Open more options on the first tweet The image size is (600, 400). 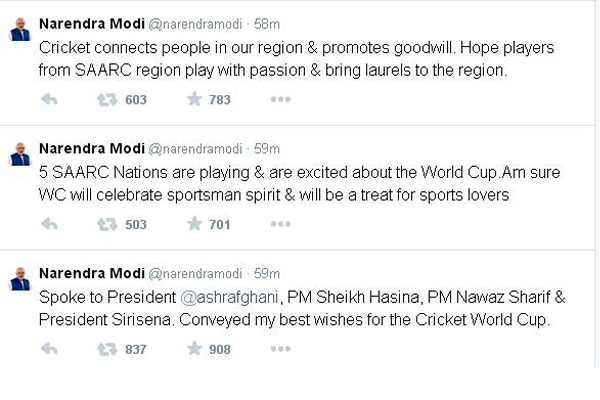(x=280, y=99)
